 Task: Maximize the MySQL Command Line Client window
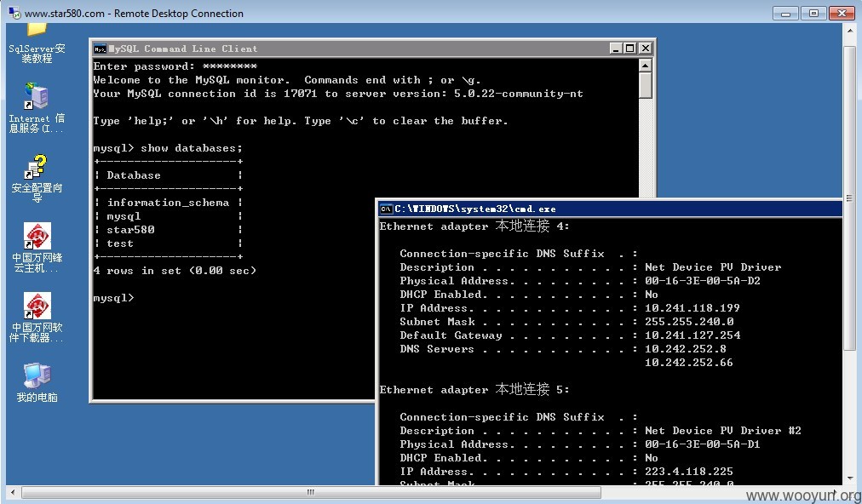point(630,49)
